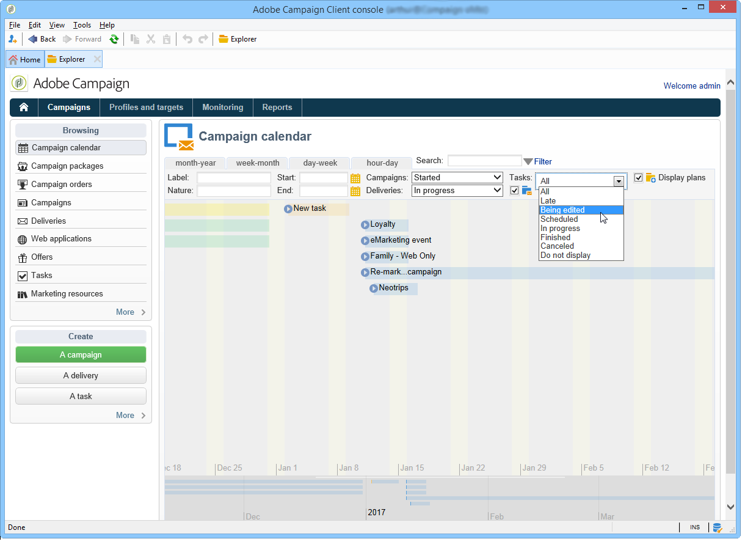
Task: Close the Explorer tab
Action: click(96, 59)
